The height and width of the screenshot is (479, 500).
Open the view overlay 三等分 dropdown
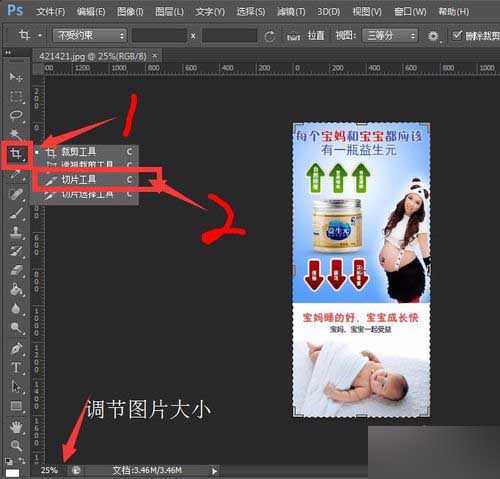pos(390,35)
